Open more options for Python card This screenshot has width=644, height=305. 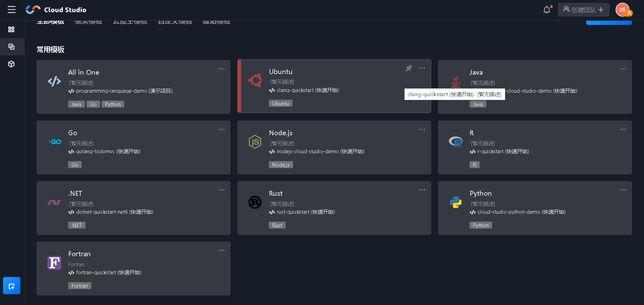pyautogui.click(x=623, y=190)
